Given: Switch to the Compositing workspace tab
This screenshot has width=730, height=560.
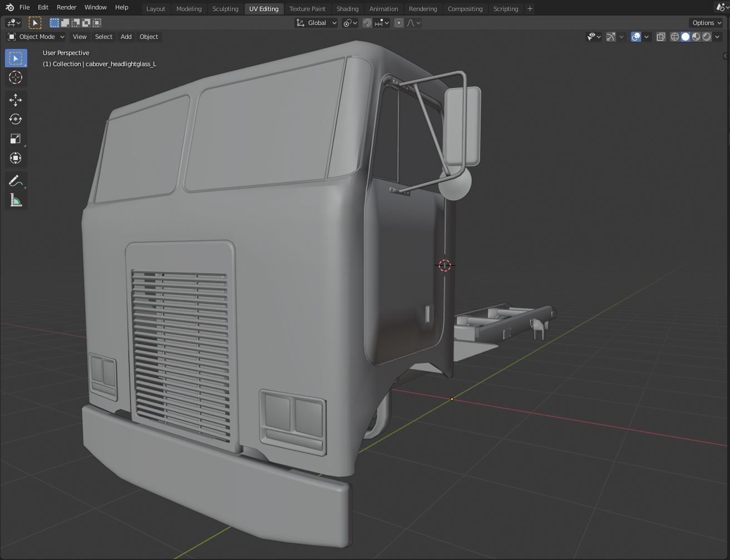Looking at the screenshot, I should tap(465, 9).
